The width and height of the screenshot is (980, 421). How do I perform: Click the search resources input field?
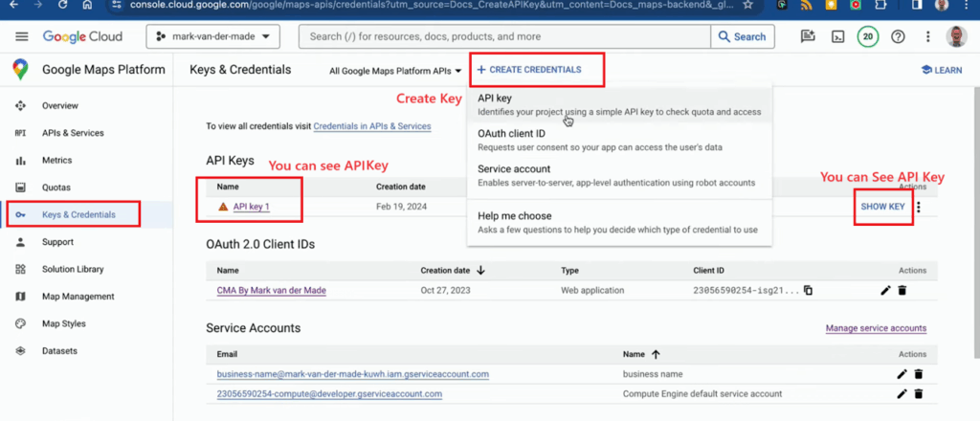(x=504, y=37)
